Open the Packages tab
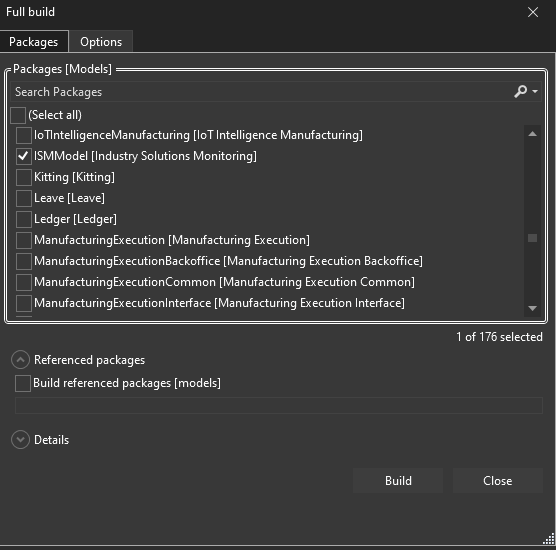 coord(34,42)
